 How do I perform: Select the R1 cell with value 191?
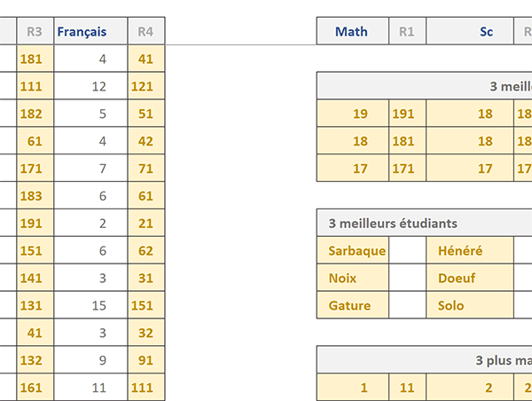pyautogui.click(x=408, y=114)
